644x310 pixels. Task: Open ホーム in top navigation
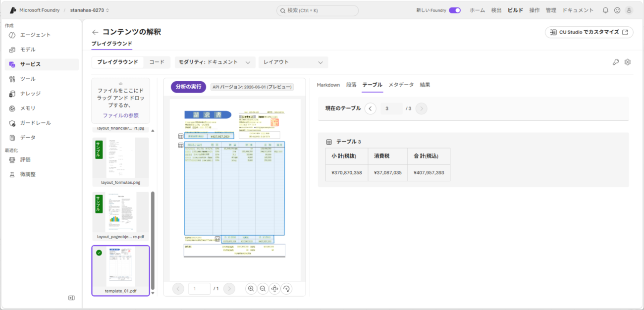point(477,10)
